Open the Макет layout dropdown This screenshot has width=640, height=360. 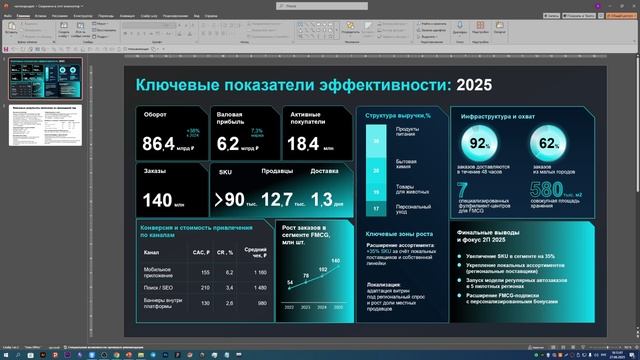100,24
